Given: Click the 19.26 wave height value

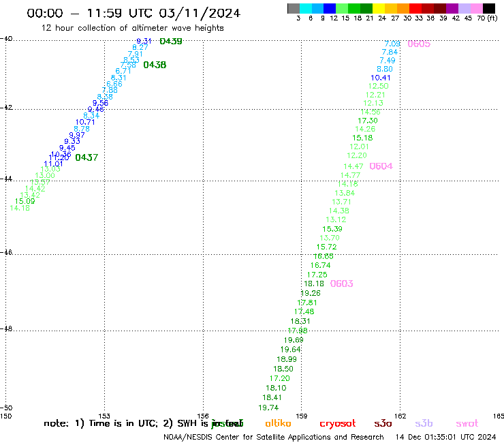Looking at the screenshot, I should pos(311,294).
